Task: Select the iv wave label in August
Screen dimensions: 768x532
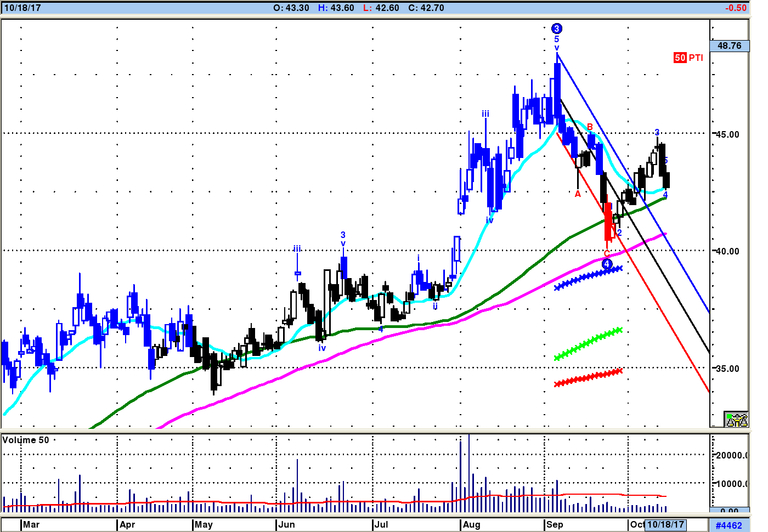Action: coord(489,220)
